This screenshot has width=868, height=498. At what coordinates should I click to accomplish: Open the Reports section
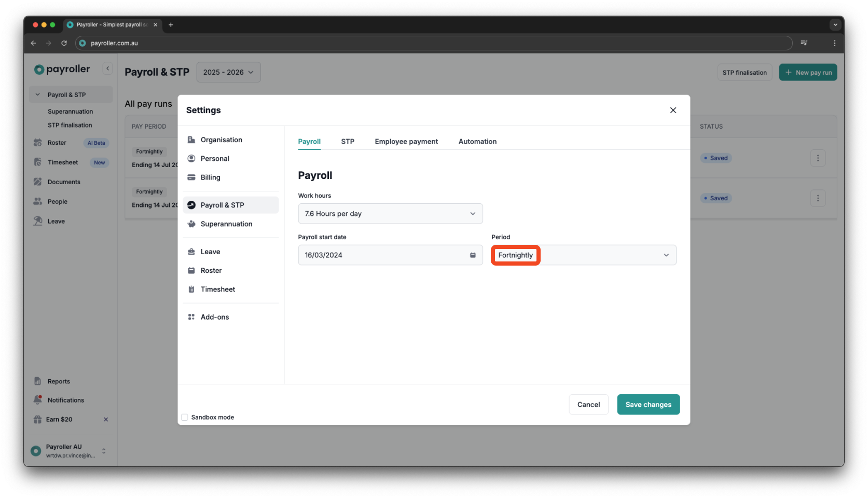[58, 381]
